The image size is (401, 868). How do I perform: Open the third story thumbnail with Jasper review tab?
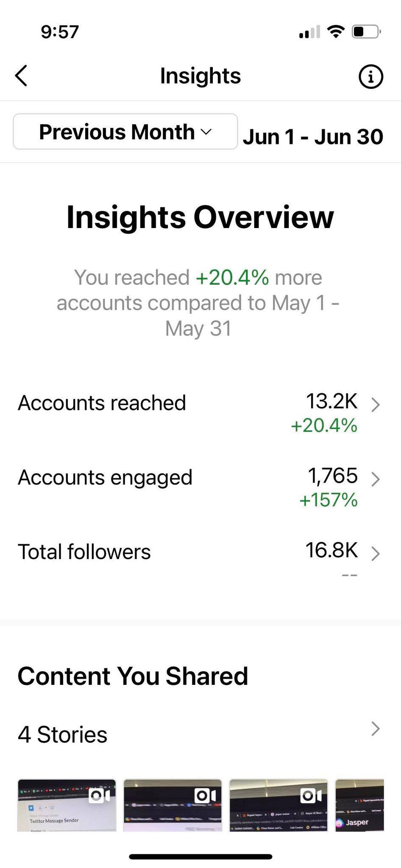[x=278, y=805]
